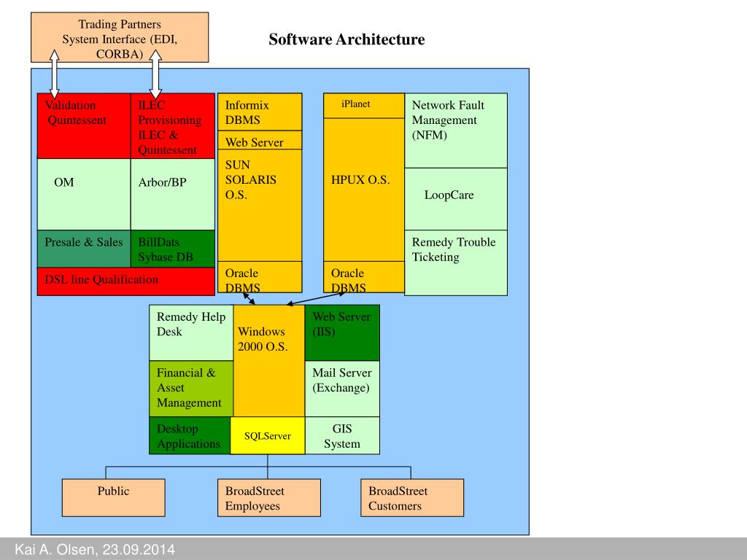Click the BroadStreet Employees box

click(269, 497)
